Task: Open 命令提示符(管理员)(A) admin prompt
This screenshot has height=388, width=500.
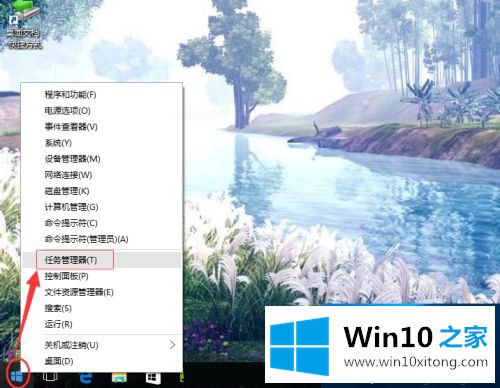Action: pyautogui.click(x=102, y=239)
